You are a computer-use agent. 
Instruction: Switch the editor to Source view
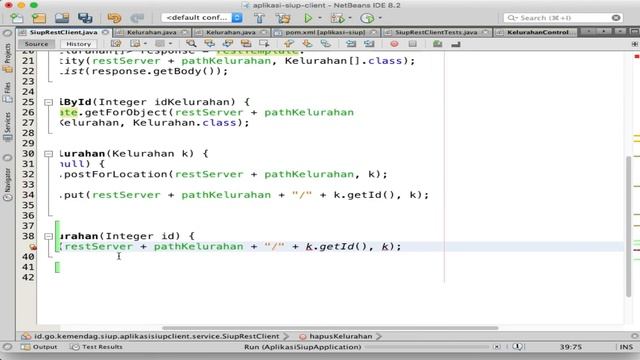click(x=36, y=44)
